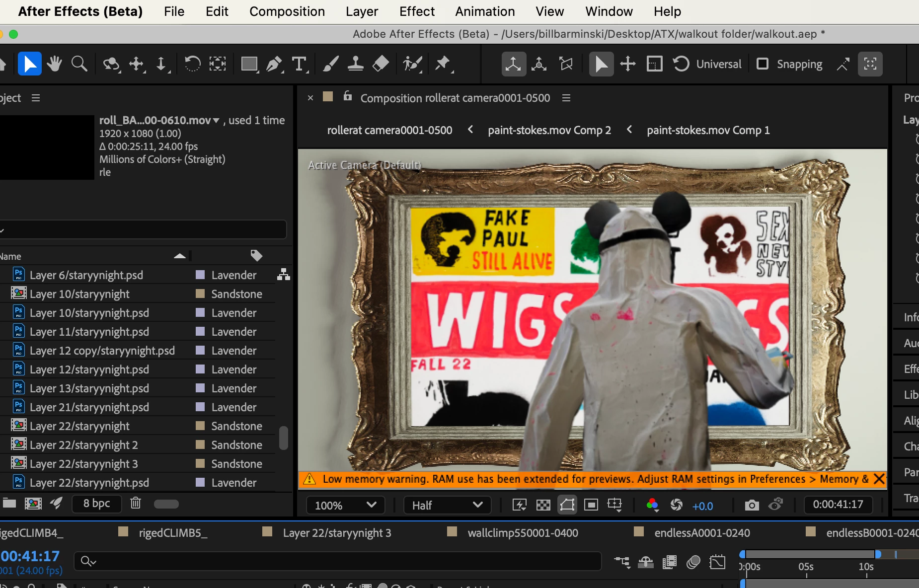Open the magnification ratio 100% dropdown
The image size is (919, 588).
pos(345,505)
